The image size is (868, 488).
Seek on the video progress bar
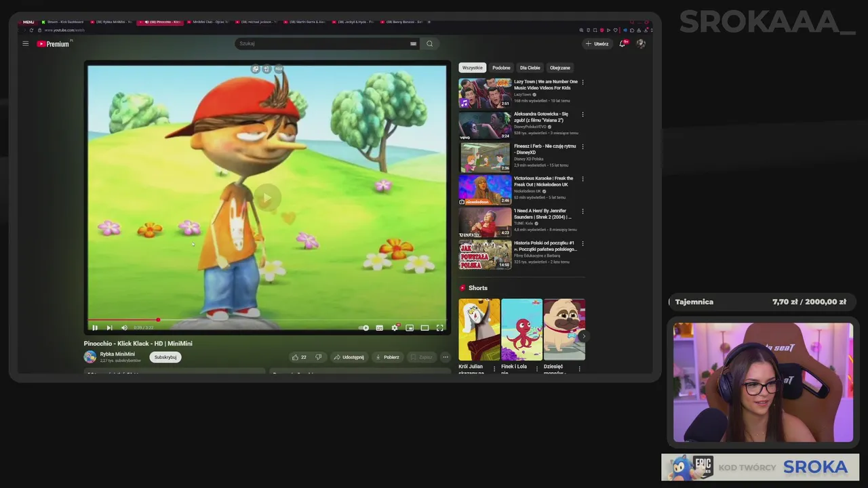267,320
